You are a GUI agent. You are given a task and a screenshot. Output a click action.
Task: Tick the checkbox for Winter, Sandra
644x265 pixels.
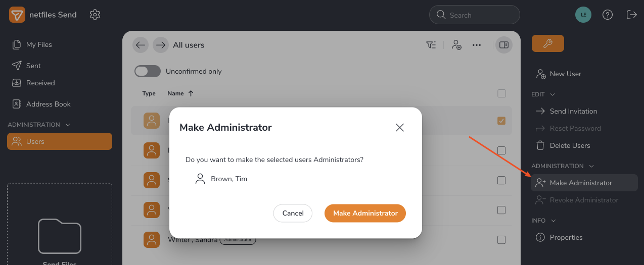click(501, 240)
